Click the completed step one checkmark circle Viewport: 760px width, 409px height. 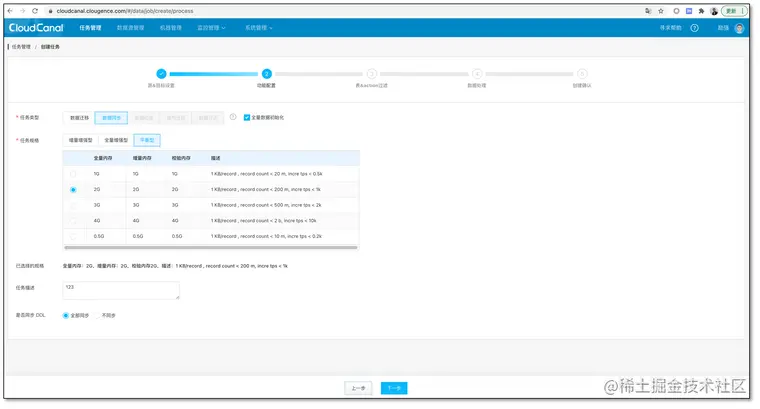coord(161,74)
